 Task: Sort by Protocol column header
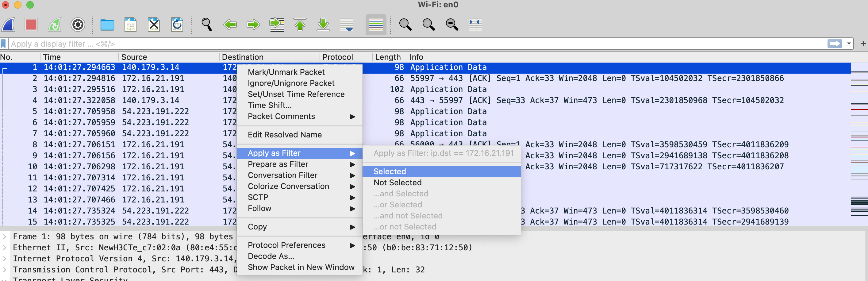(346, 57)
